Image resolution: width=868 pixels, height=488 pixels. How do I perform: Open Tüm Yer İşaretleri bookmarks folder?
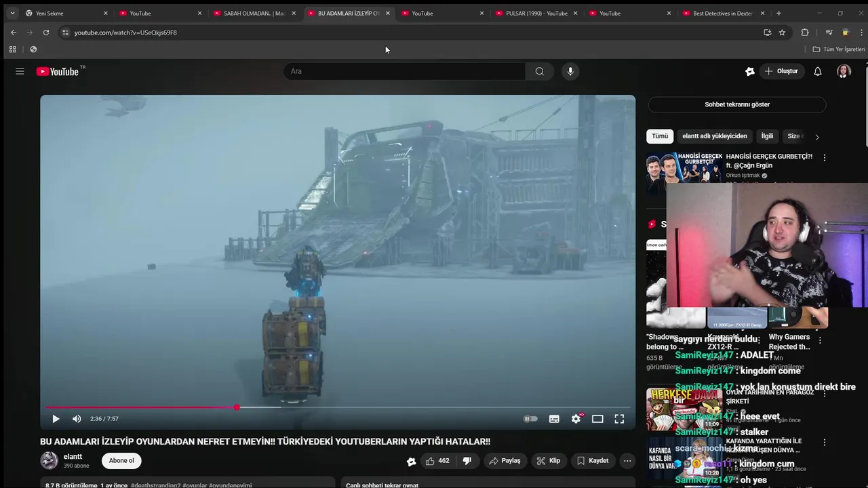click(839, 49)
